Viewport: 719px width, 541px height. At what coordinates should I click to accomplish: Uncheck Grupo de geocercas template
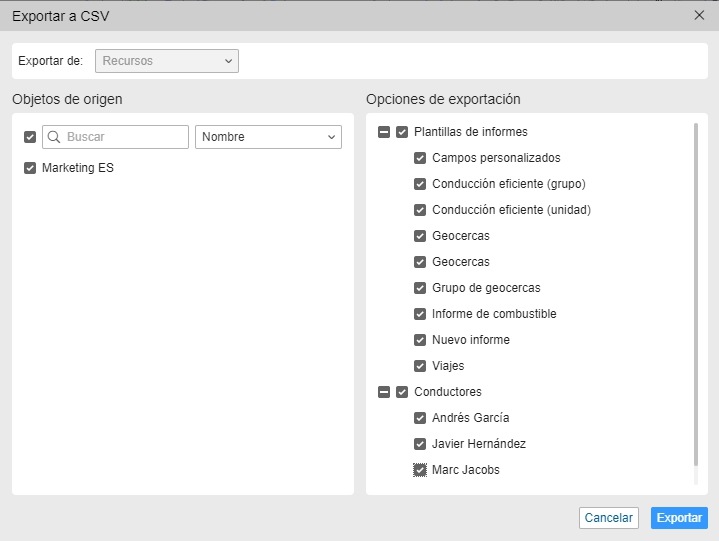(420, 288)
